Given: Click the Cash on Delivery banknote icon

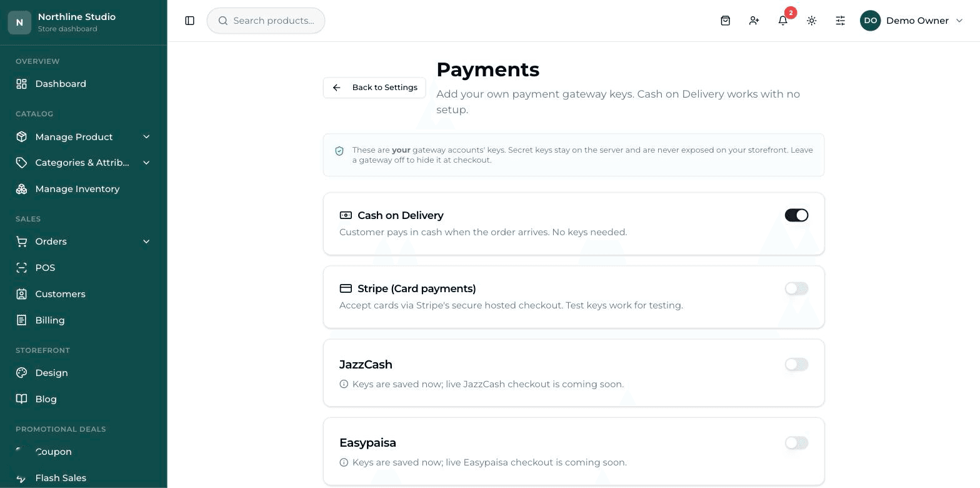Looking at the screenshot, I should click(x=346, y=215).
